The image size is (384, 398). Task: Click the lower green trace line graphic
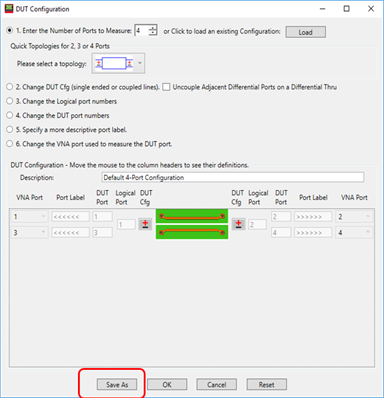tap(192, 232)
